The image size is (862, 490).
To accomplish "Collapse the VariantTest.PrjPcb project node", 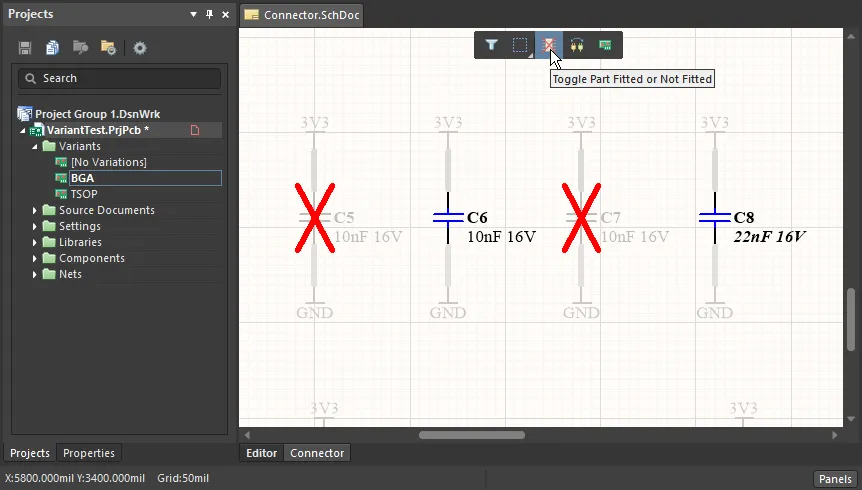I will point(23,130).
